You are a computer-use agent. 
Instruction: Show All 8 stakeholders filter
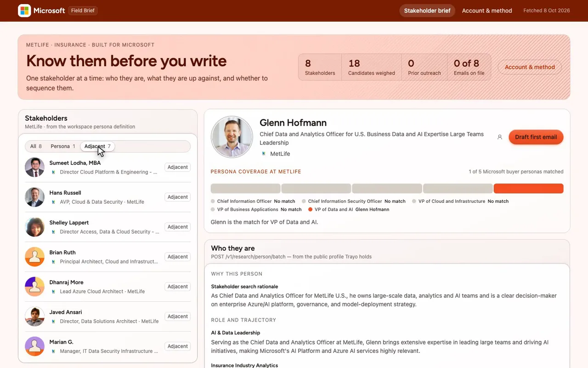tap(36, 146)
